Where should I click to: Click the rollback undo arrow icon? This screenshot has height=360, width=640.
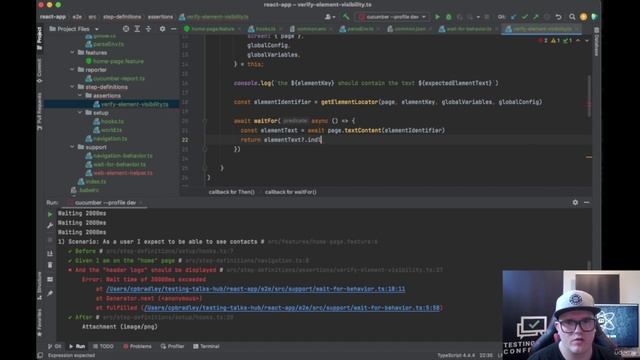(x=558, y=17)
